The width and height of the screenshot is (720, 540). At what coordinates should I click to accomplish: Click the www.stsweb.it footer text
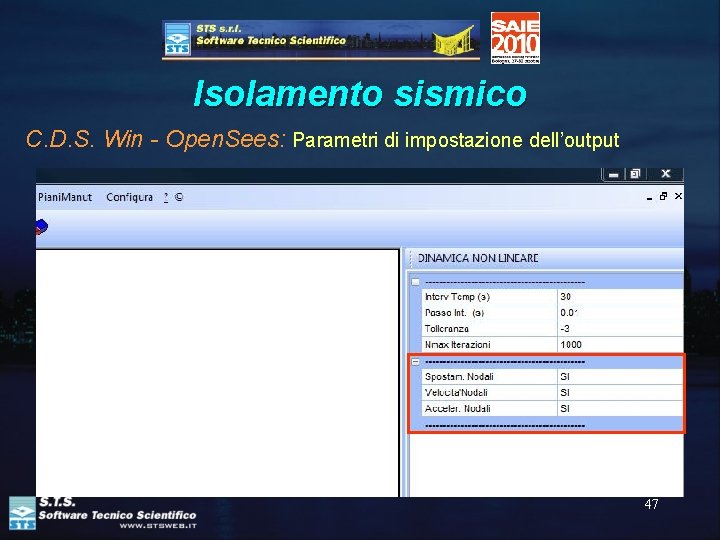click(158, 526)
